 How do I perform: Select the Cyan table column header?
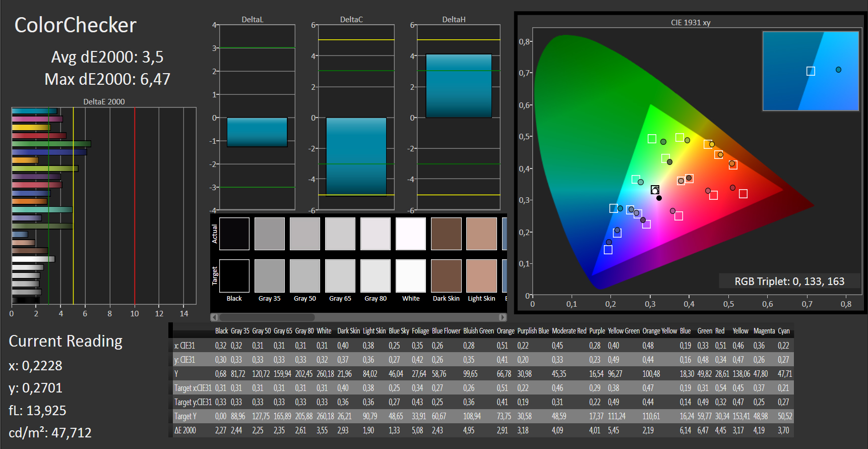784,331
